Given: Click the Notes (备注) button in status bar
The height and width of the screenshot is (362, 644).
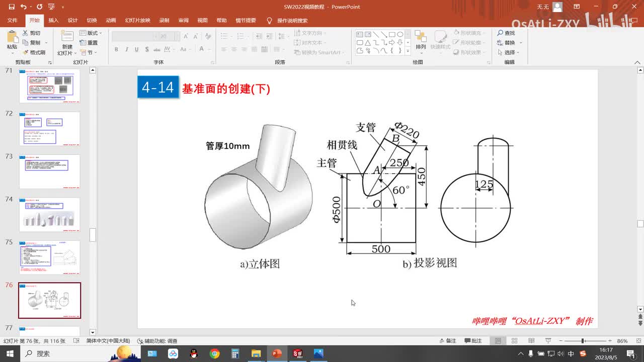Looking at the screenshot, I should 448,341.
